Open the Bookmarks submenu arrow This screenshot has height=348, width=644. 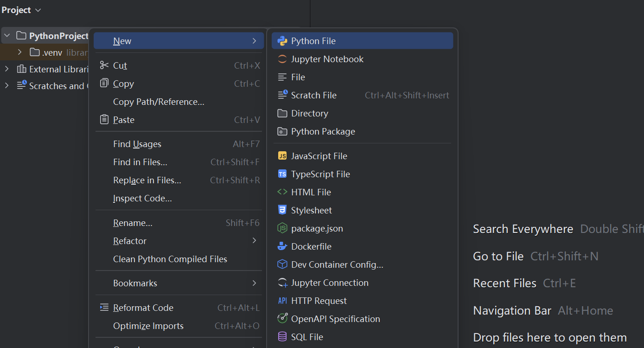coord(254,283)
